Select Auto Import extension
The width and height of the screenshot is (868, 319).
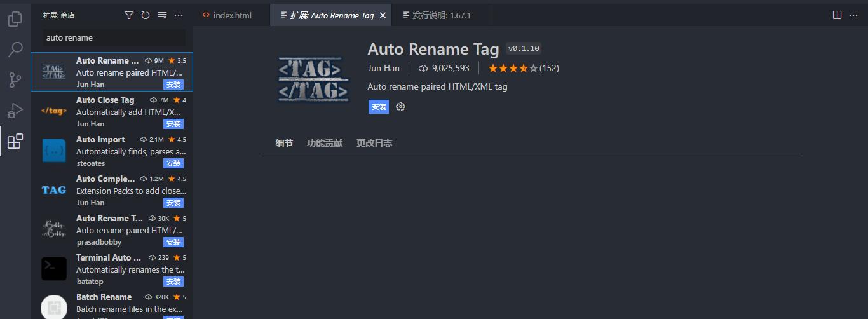click(112, 151)
